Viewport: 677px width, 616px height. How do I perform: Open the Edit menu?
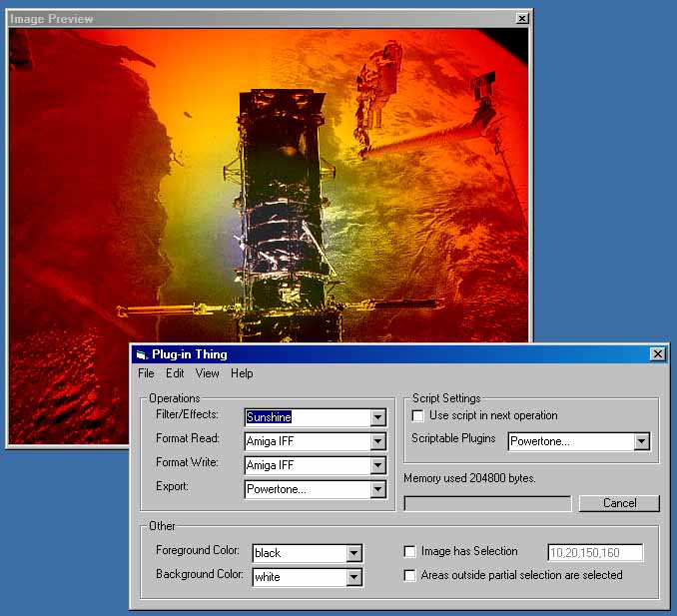click(175, 373)
